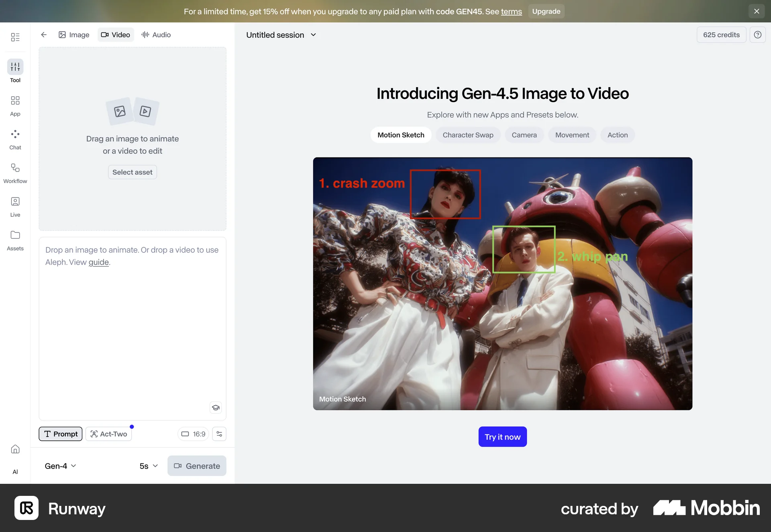Toggle the Prompt input mode

coord(60,434)
